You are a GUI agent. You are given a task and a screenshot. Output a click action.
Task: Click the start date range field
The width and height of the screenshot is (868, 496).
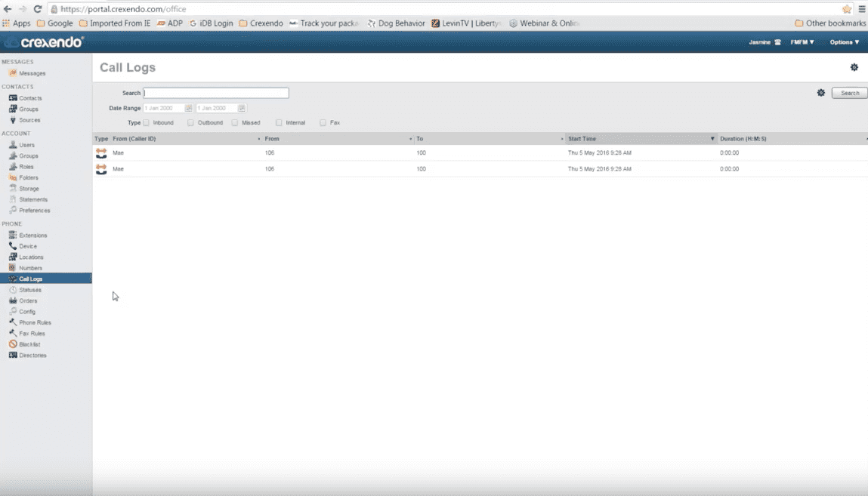(164, 108)
